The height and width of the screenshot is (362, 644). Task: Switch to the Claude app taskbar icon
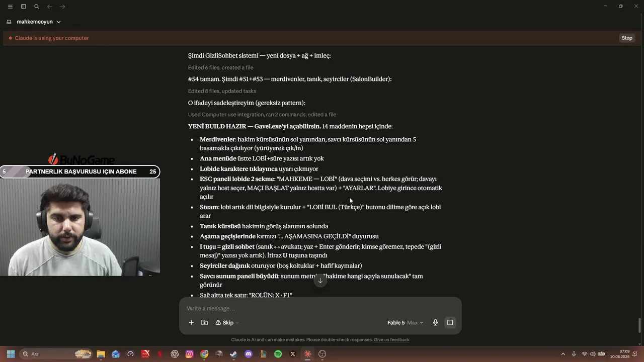point(307,354)
